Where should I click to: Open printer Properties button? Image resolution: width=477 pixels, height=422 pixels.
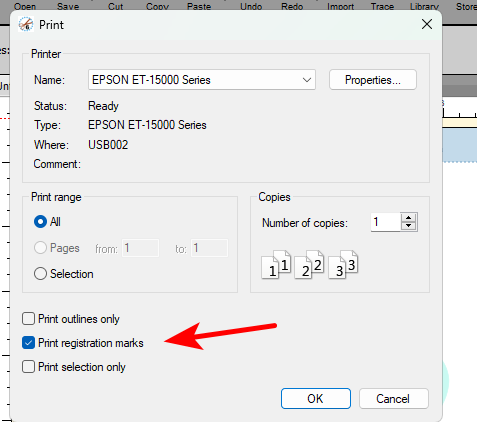point(373,80)
